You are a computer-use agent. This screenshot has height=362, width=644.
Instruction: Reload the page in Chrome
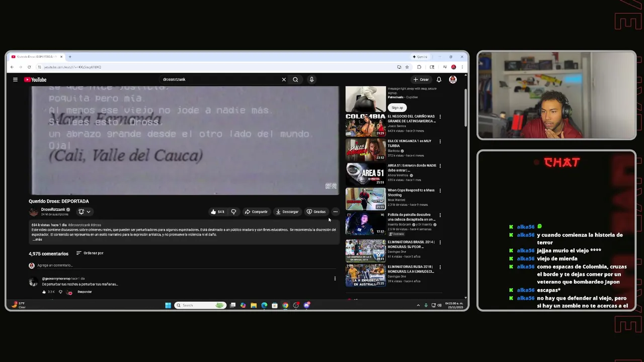(29, 67)
